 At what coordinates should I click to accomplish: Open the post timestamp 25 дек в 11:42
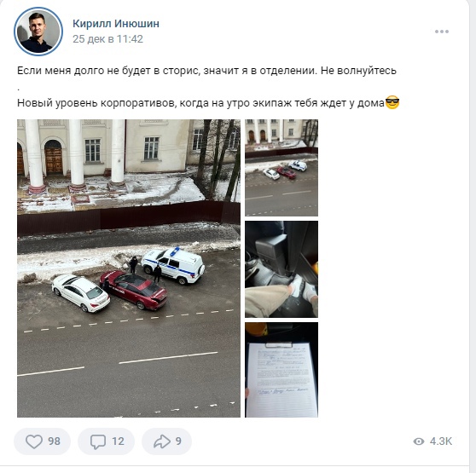tap(107, 39)
